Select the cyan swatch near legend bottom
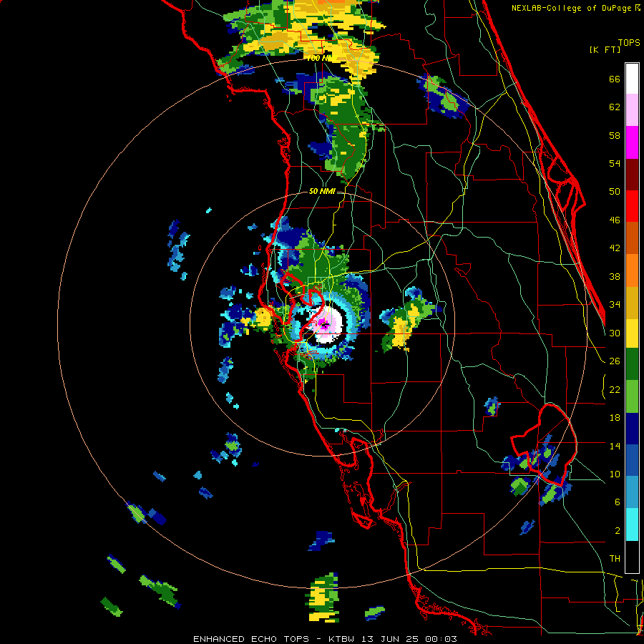 pyautogui.click(x=632, y=525)
